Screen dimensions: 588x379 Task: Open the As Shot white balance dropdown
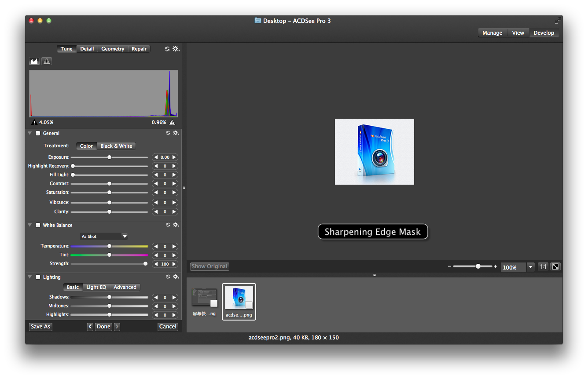104,237
